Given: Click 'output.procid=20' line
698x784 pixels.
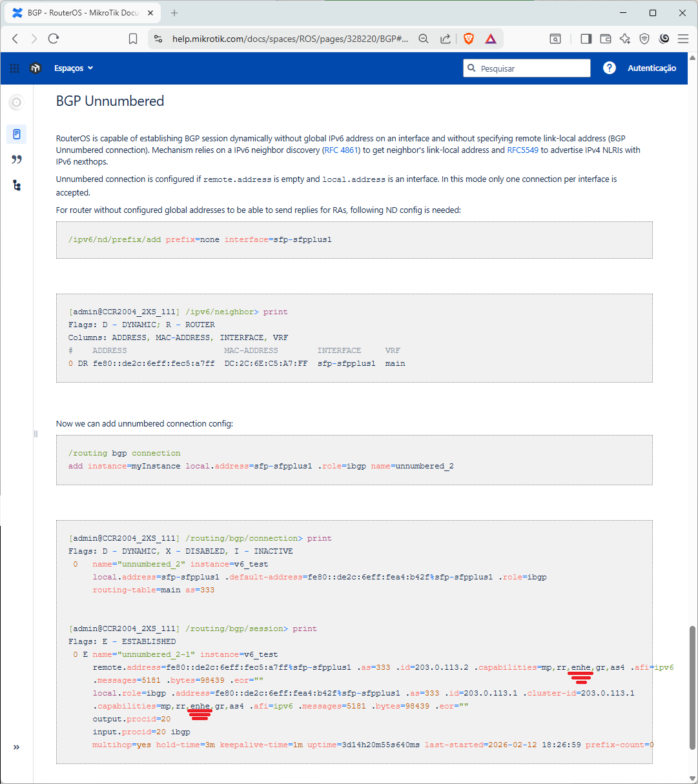Looking at the screenshot, I should [x=132, y=719].
